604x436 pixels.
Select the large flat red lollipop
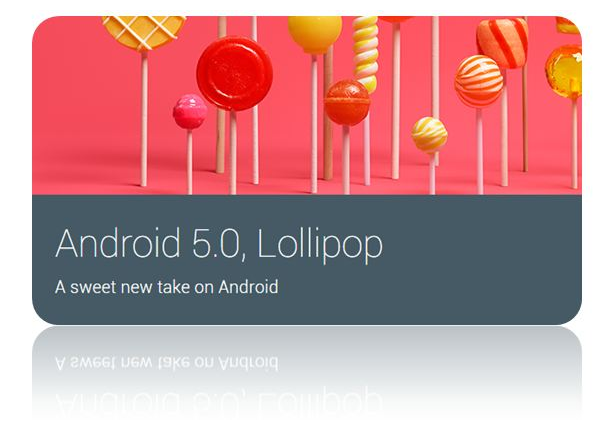click(234, 74)
